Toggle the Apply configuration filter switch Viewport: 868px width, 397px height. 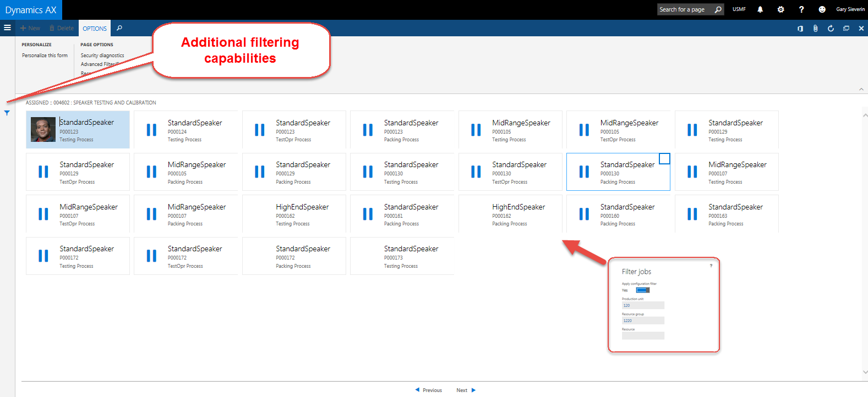[x=642, y=290]
